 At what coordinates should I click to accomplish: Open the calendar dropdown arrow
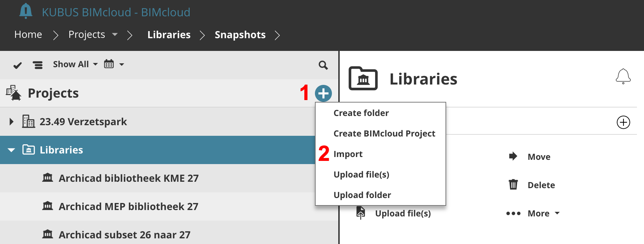coord(122,64)
